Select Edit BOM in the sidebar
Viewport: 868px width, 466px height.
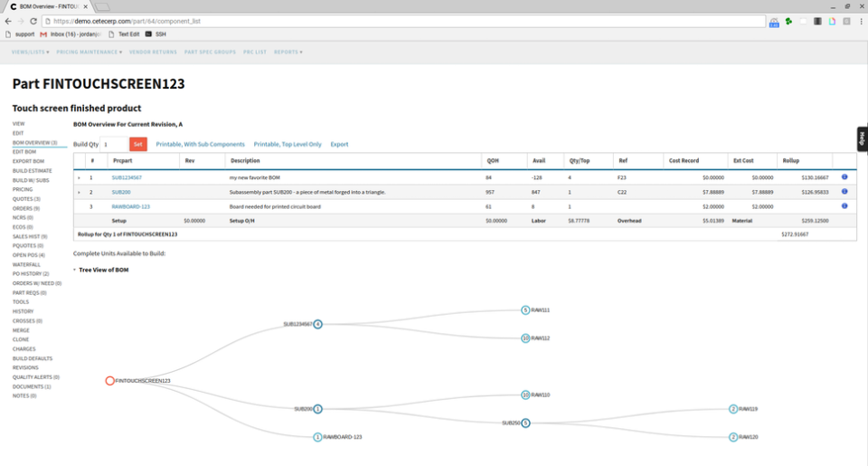(x=24, y=152)
